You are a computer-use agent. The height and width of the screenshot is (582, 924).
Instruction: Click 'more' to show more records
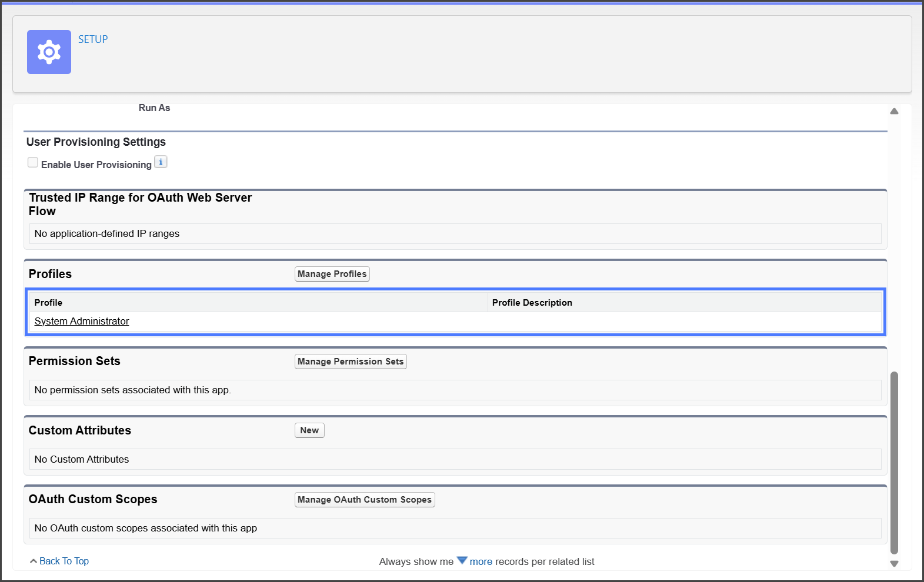[x=481, y=562]
